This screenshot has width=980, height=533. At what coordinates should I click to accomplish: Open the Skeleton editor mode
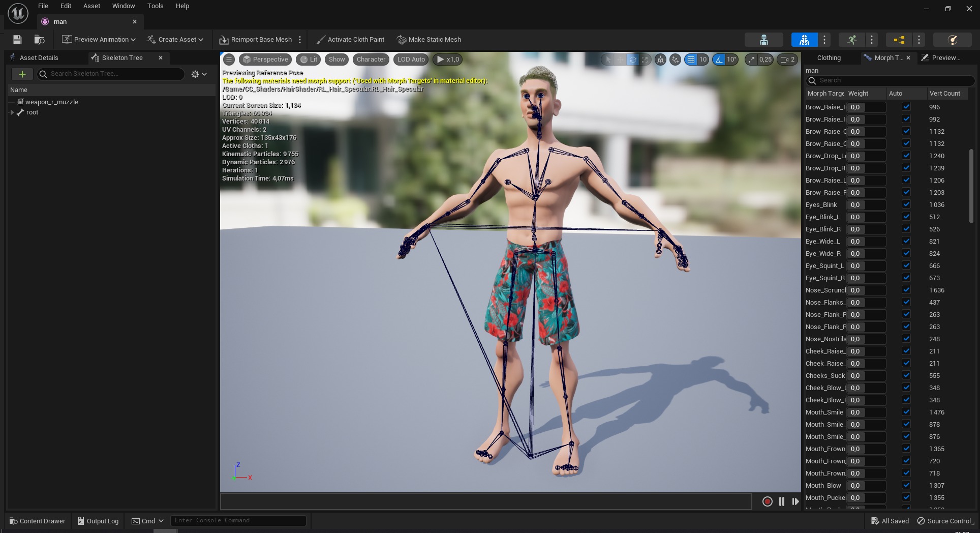[763, 40]
